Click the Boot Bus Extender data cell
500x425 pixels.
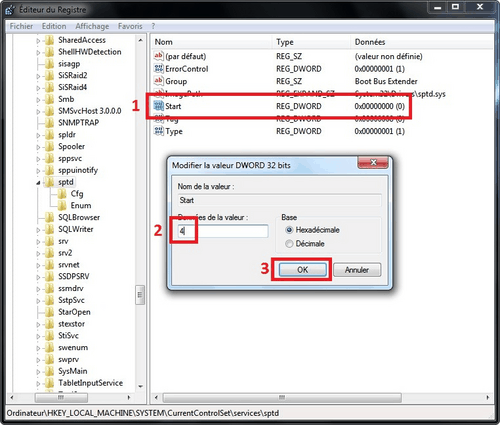coord(386,81)
